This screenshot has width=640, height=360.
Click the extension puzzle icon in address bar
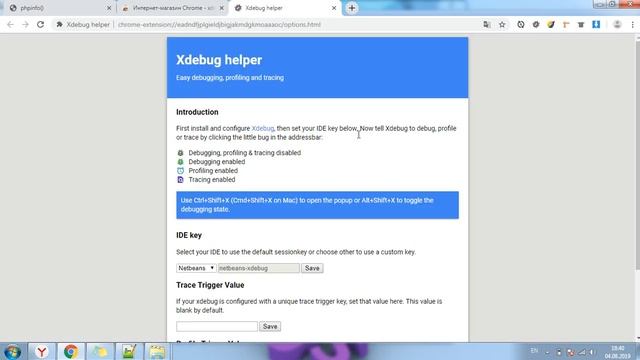(59, 24)
